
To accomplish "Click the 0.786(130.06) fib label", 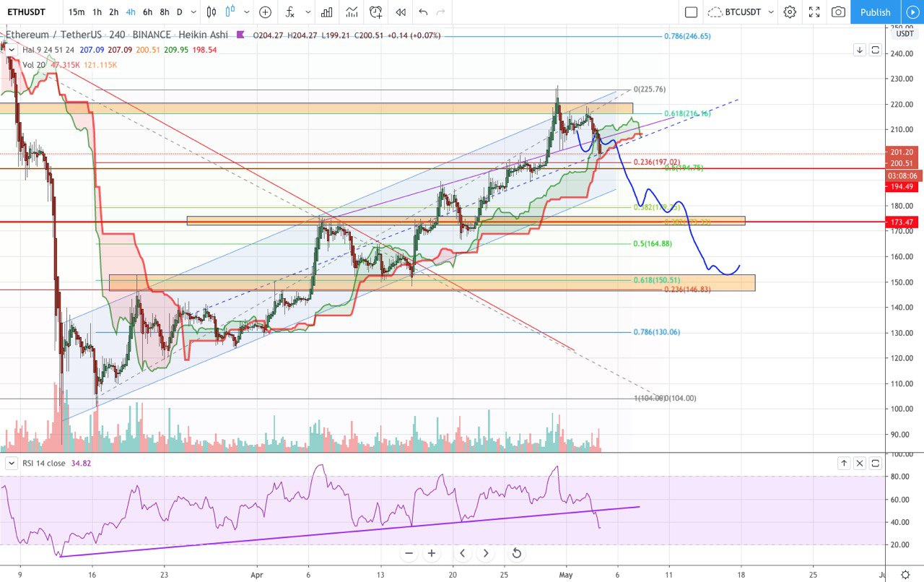I will tap(656, 332).
